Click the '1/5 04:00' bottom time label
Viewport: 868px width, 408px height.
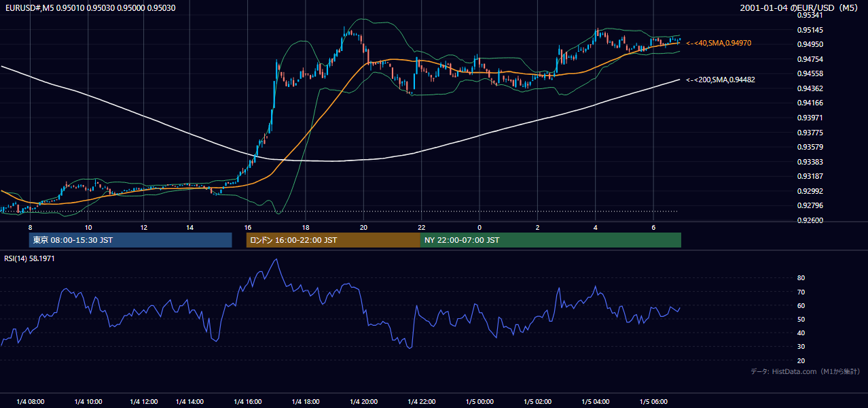596,401
